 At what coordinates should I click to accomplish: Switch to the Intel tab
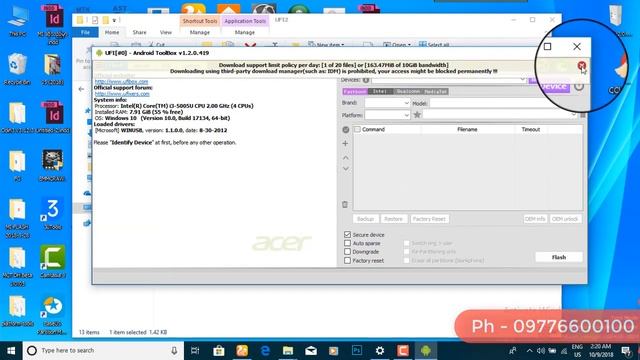click(380, 91)
